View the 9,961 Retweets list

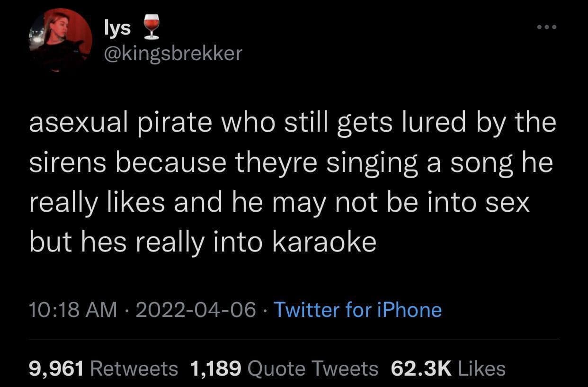pyautogui.click(x=102, y=368)
